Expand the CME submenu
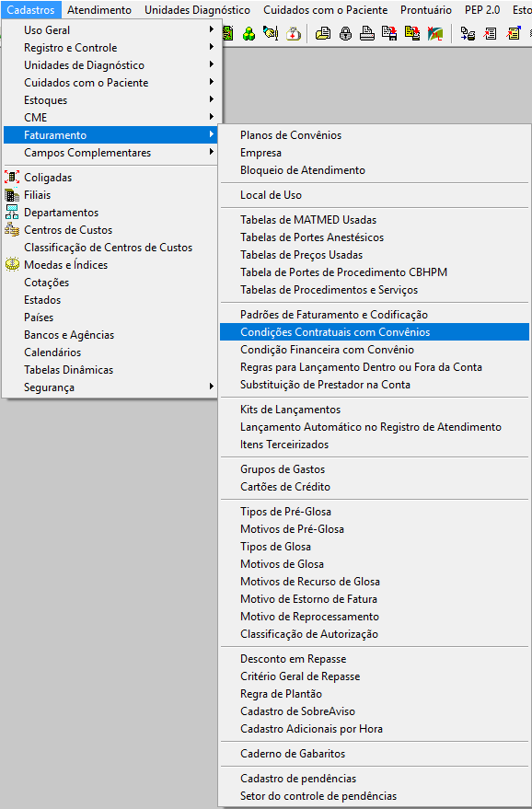The image size is (532, 809). [x=110, y=118]
